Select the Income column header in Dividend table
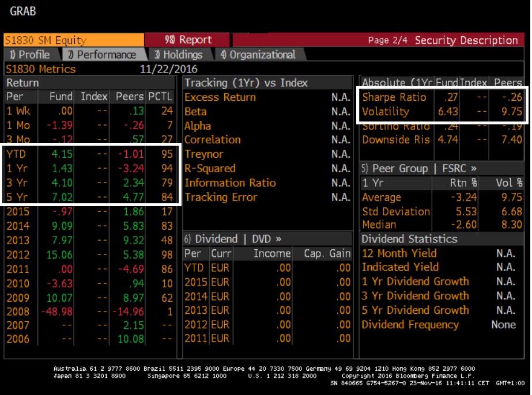Screen dimensions: 532x395 272,253
